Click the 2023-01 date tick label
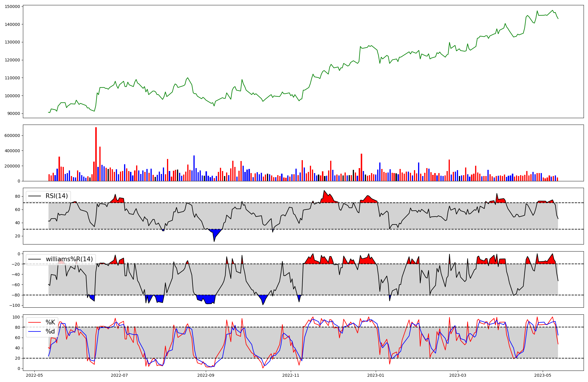Image resolution: width=588 pixels, height=382 pixels. [x=376, y=375]
